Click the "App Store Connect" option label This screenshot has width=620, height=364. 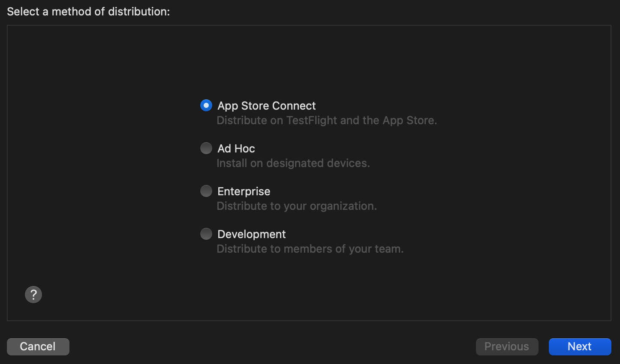(266, 106)
